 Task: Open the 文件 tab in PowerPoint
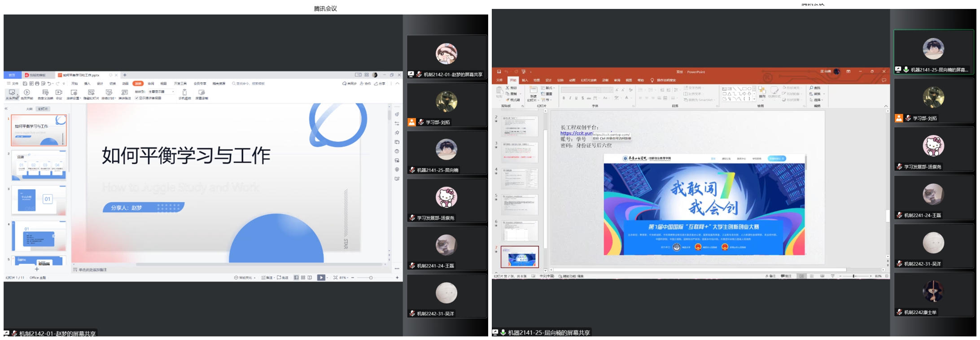[499, 80]
